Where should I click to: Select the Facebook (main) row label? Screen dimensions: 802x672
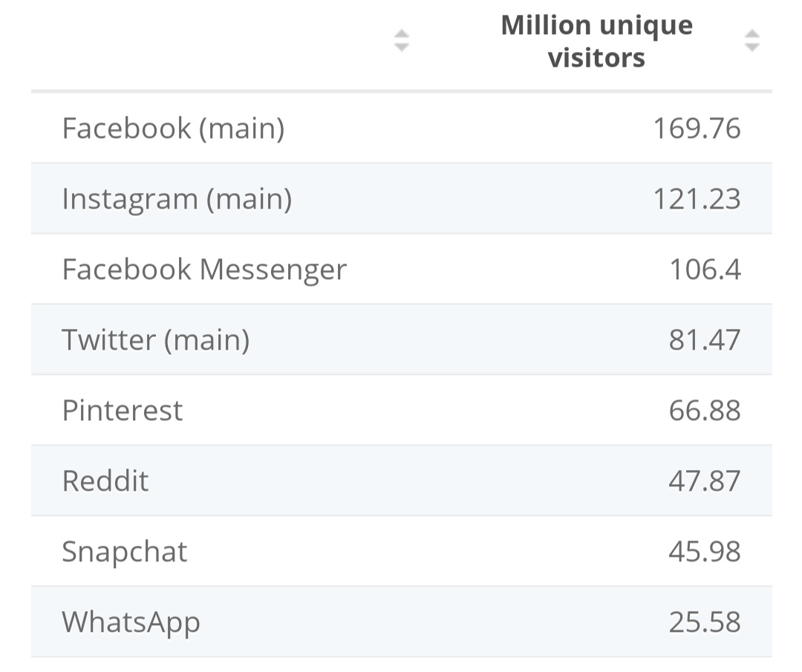click(173, 128)
